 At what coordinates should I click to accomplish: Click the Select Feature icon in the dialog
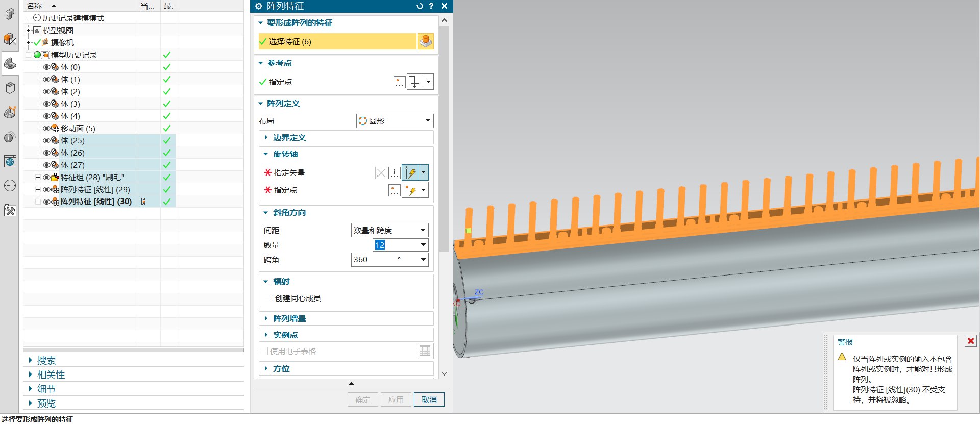(x=425, y=41)
